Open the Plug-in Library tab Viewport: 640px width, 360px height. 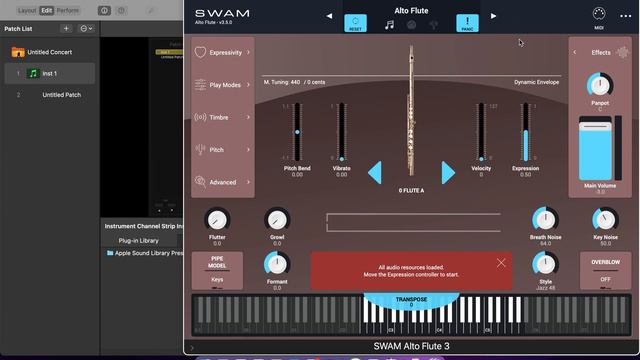(x=138, y=240)
